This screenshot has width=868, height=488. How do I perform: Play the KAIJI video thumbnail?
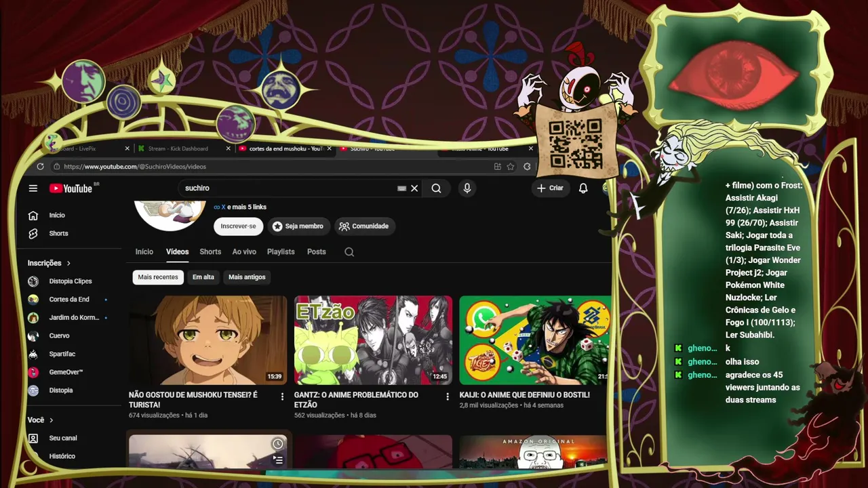[x=535, y=340]
